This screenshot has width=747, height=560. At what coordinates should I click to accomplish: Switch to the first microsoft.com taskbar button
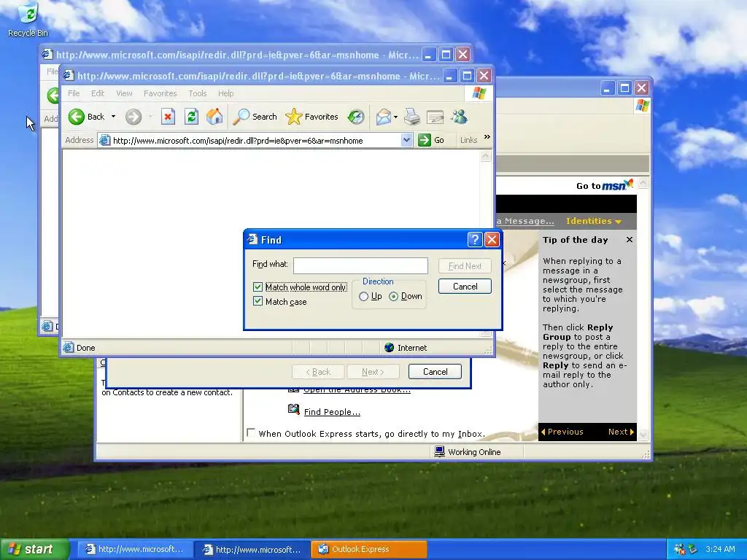(x=135, y=549)
